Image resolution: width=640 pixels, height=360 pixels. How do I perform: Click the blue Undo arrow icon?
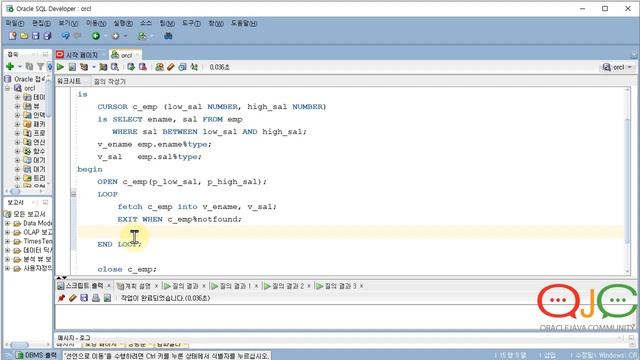coord(65,36)
